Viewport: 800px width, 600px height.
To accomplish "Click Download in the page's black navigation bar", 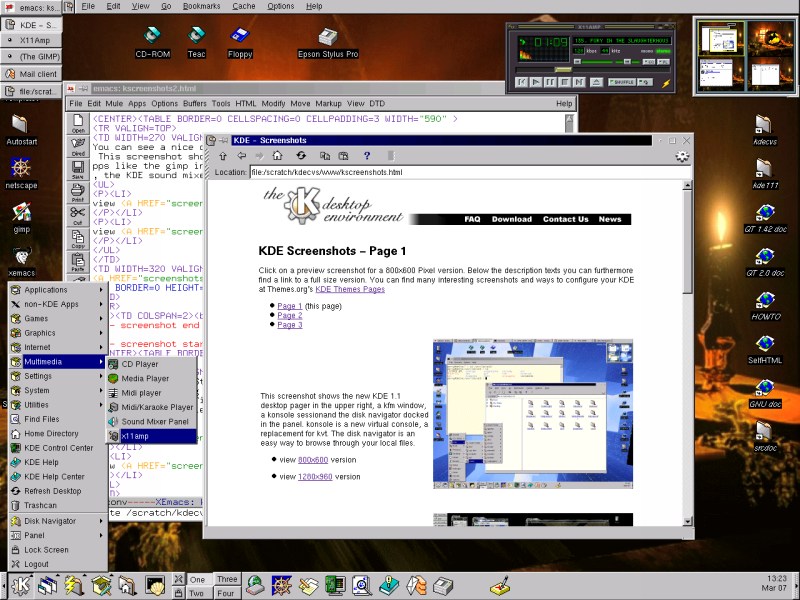I will (x=512, y=219).
